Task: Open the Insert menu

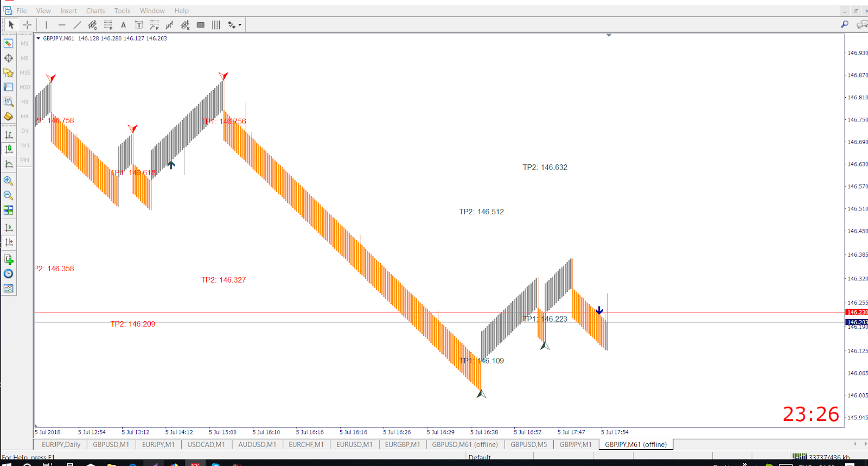Action: [x=68, y=11]
